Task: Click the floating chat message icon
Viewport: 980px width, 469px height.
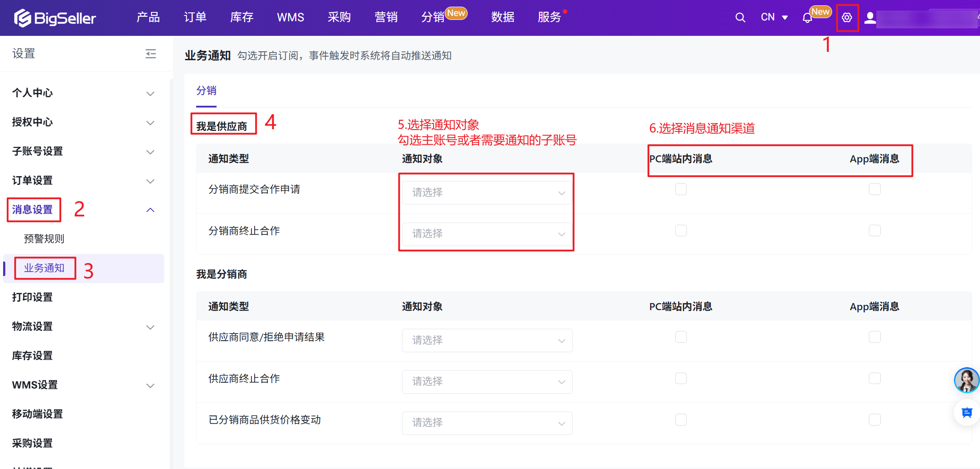Action: [x=967, y=412]
